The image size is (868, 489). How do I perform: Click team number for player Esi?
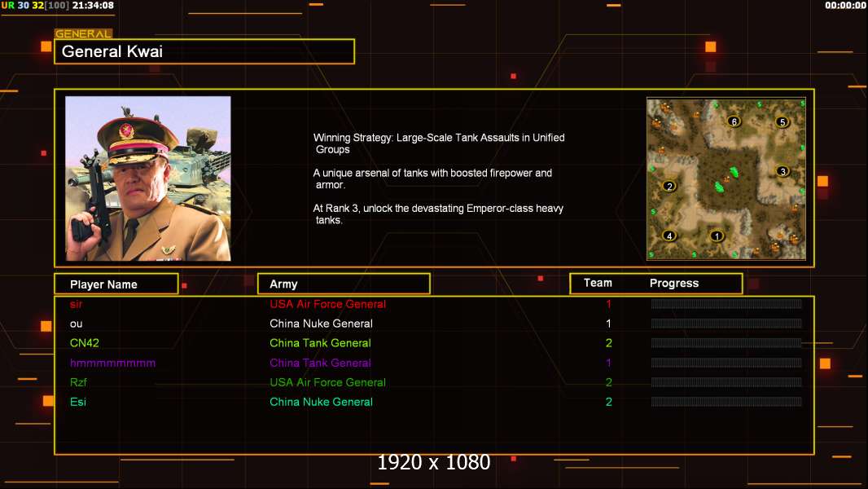608,402
